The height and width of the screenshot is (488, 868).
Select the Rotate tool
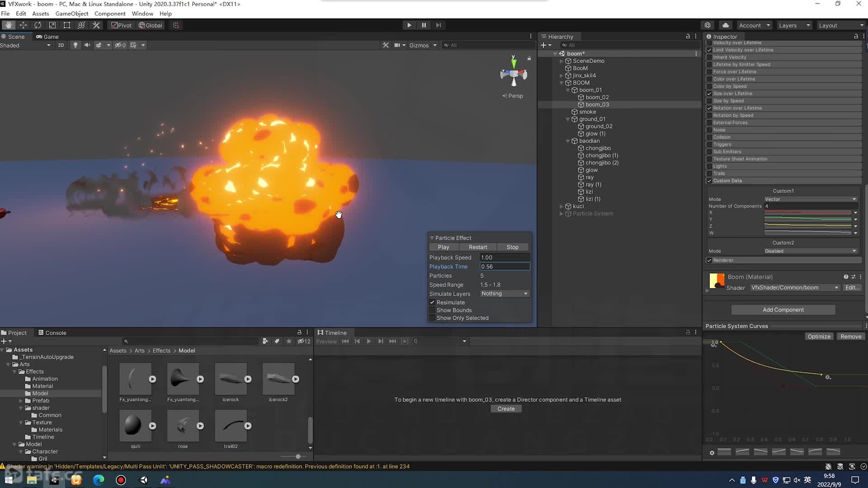(x=38, y=25)
